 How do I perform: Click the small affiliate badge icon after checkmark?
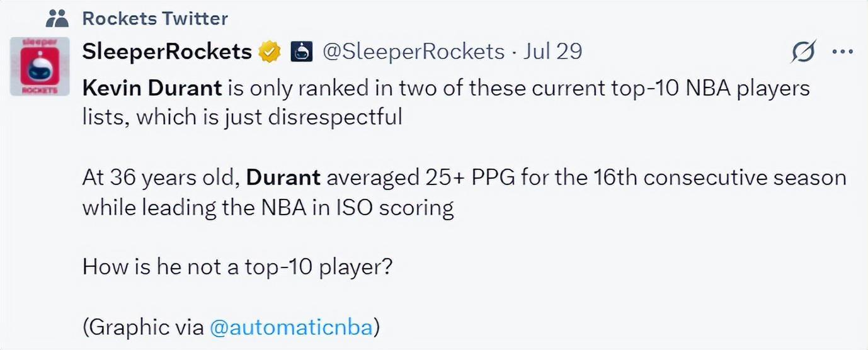301,52
